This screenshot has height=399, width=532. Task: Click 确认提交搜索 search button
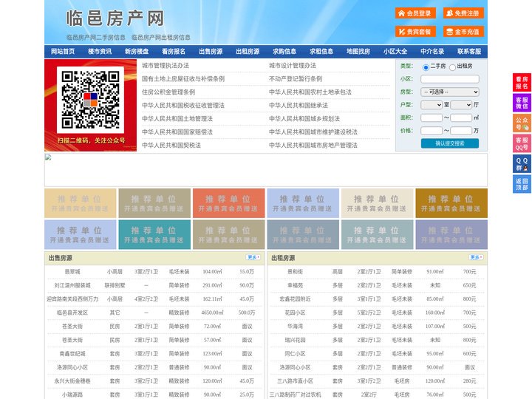(450, 143)
